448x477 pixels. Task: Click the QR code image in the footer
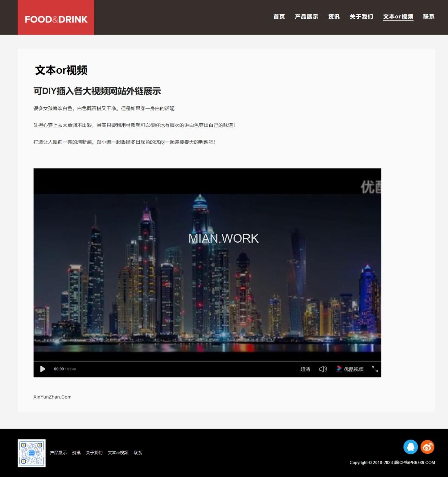32,453
